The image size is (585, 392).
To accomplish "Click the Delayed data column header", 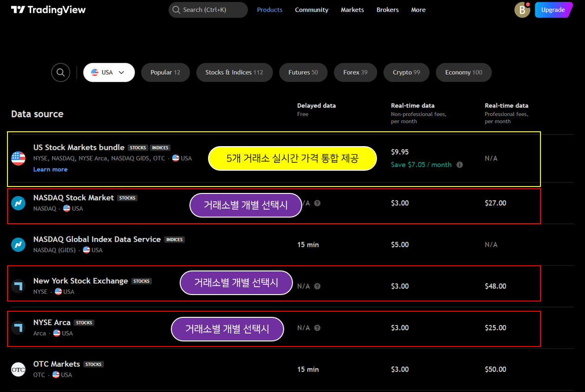I will pos(317,106).
